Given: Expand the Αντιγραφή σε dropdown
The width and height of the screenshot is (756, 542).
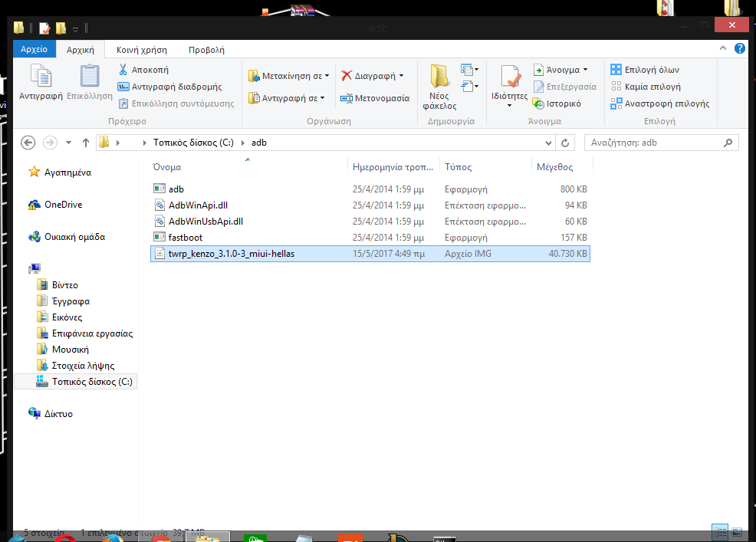Looking at the screenshot, I should [322, 98].
